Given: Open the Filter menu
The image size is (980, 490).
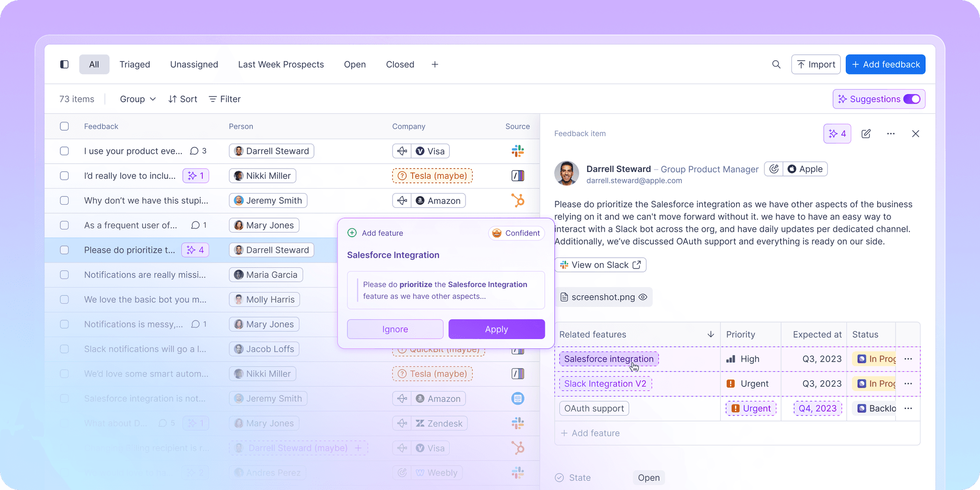Looking at the screenshot, I should [x=225, y=99].
